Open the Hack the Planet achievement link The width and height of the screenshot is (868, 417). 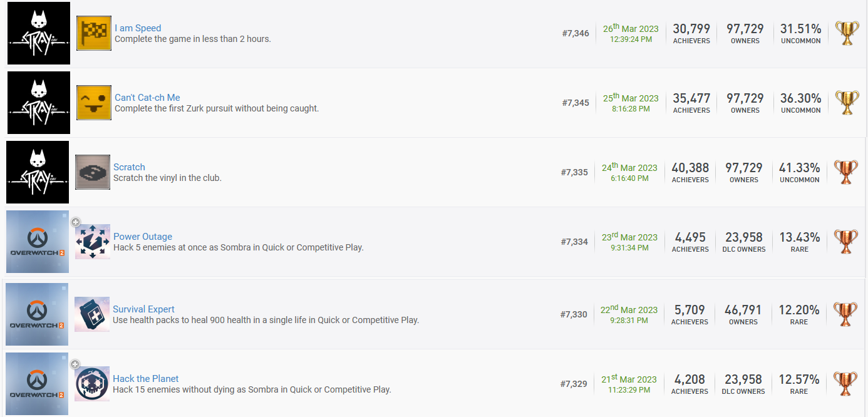coord(145,379)
